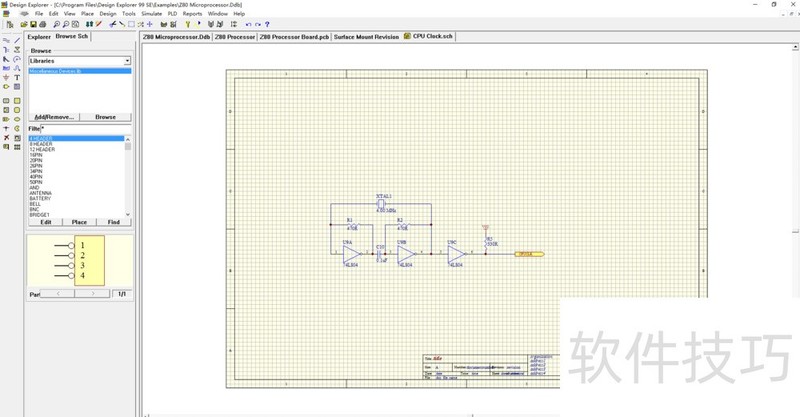This screenshot has height=417, width=800.
Task: Switch to the Explorer panel tab
Action: pos(39,36)
